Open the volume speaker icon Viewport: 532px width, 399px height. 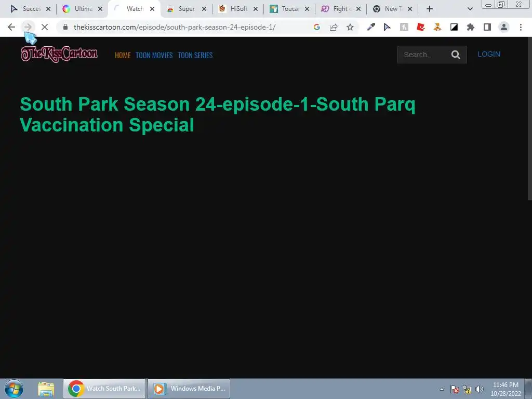pos(480,389)
